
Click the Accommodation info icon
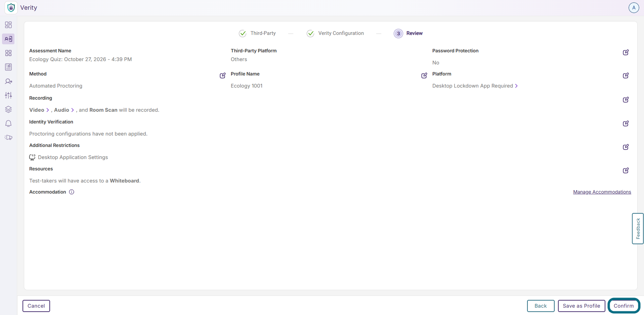[x=72, y=192]
